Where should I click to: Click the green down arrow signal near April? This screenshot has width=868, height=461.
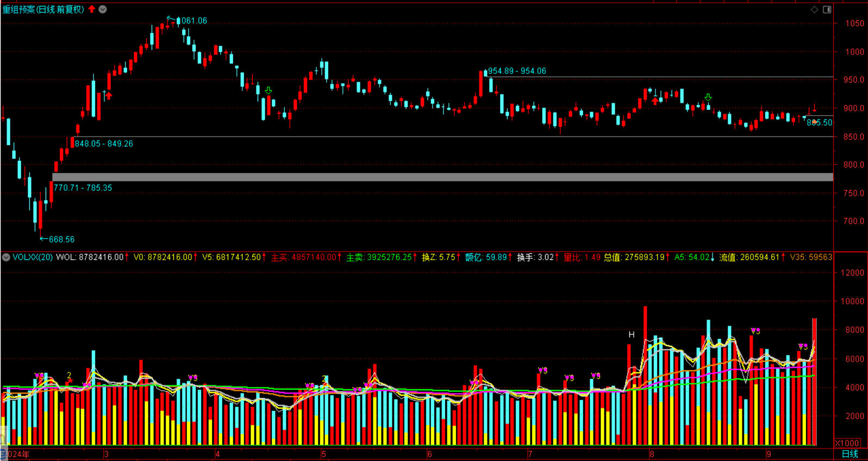coord(268,91)
